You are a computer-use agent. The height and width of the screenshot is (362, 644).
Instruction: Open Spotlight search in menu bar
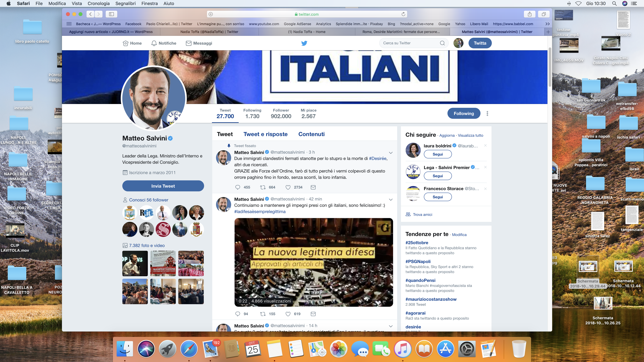click(x=614, y=3)
